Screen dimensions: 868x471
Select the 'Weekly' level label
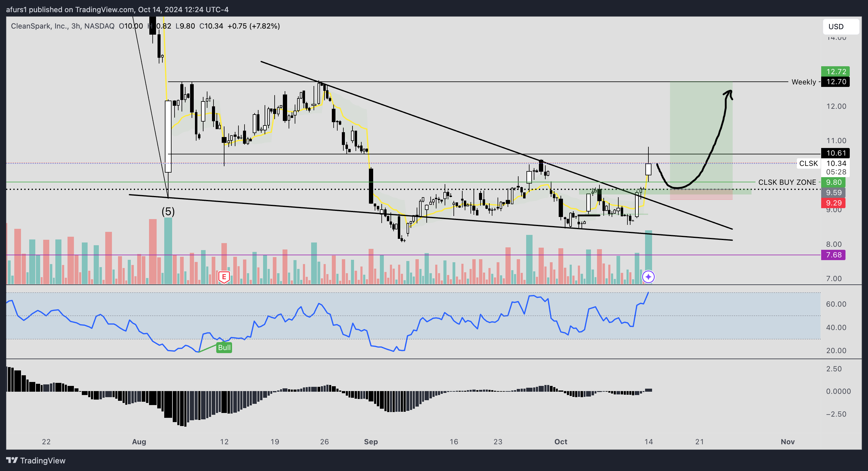pyautogui.click(x=804, y=82)
